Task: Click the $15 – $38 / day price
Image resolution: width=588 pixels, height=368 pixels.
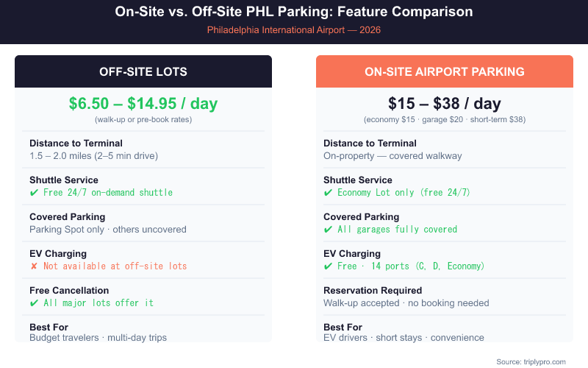Action: tap(444, 104)
